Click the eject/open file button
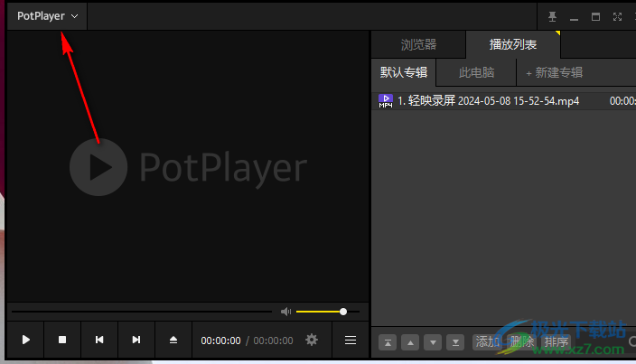The image size is (636, 364). 173,340
